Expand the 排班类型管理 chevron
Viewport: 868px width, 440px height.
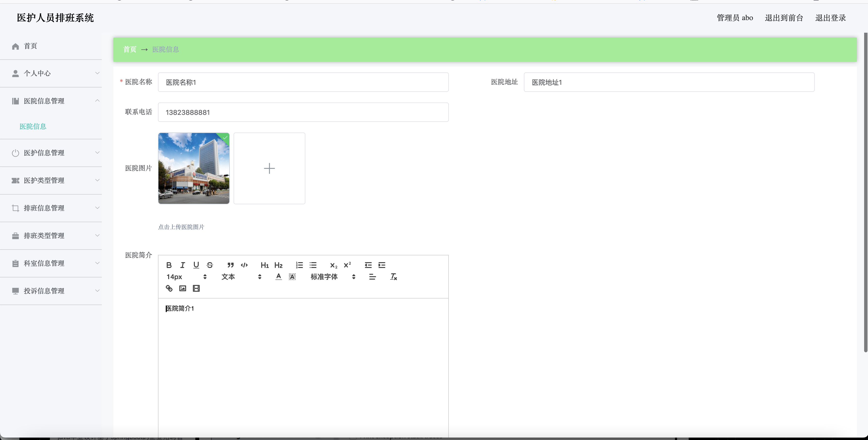pos(97,236)
